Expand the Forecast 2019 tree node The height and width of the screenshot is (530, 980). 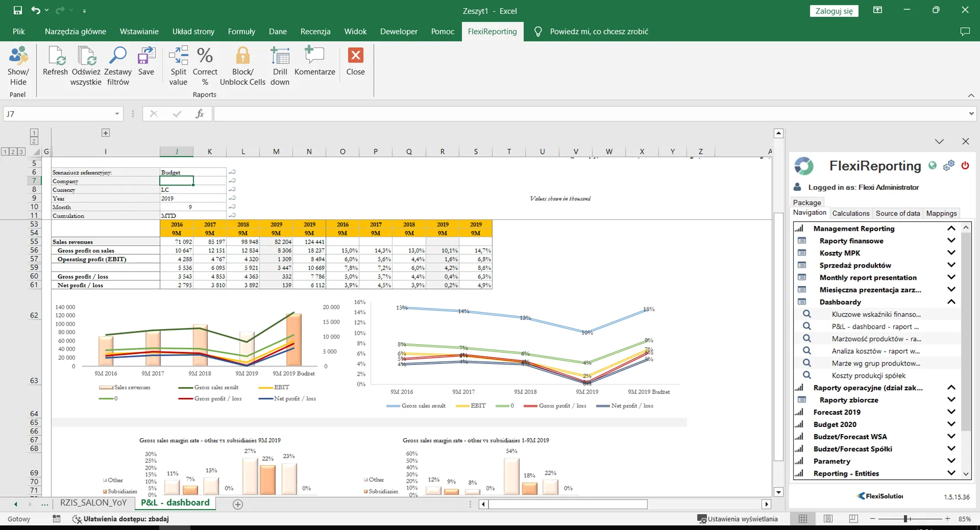[x=951, y=412]
